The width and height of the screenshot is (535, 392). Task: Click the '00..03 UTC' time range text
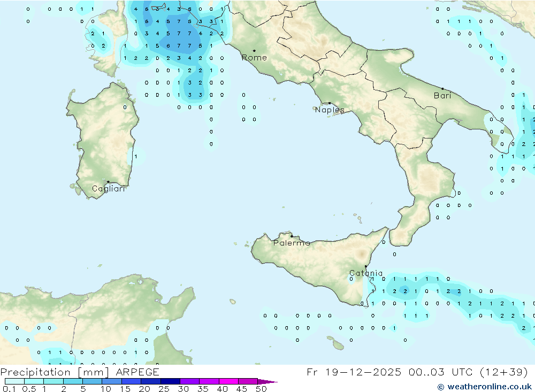[440, 372]
